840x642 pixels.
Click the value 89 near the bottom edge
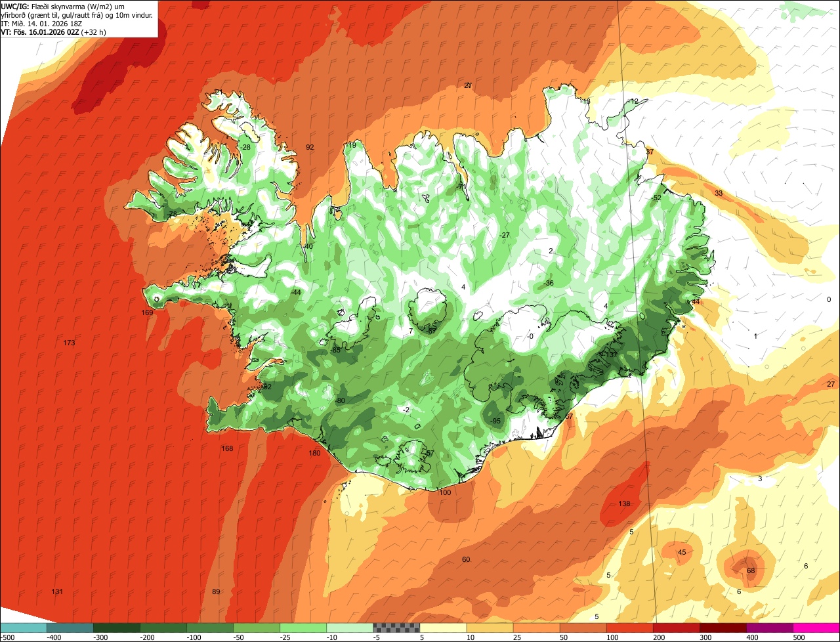point(216,591)
